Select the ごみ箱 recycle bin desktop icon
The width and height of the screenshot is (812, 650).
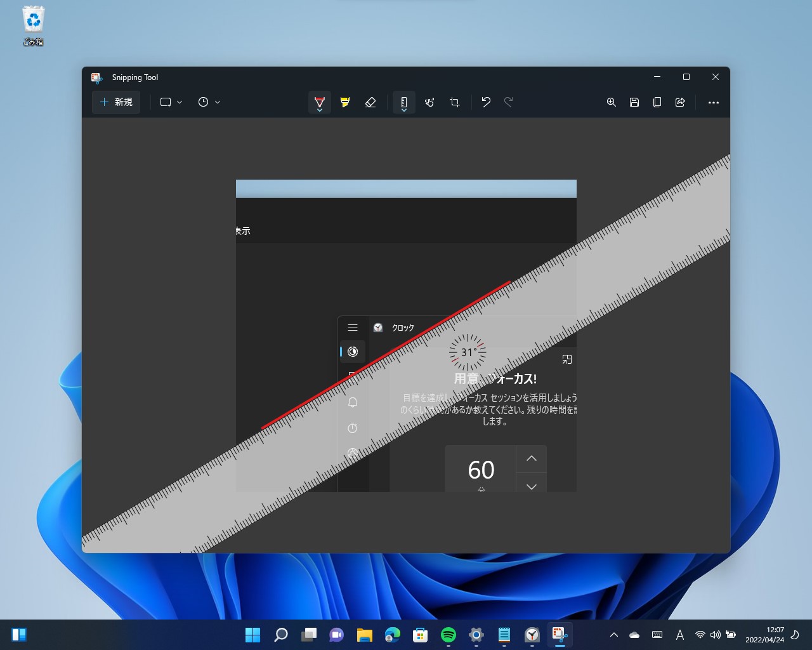[33, 26]
